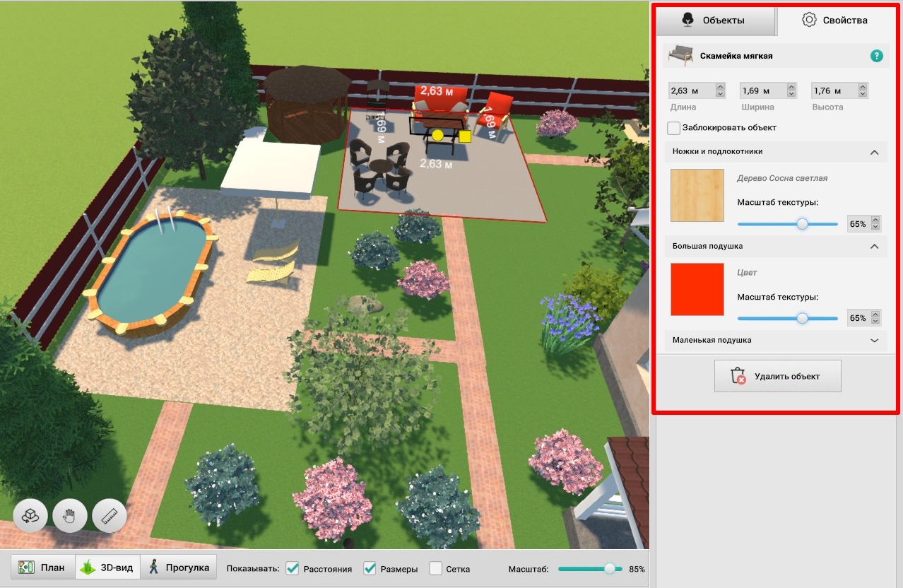Decrease the Ширина value with down arrow
The width and height of the screenshot is (903, 588).
[791, 94]
